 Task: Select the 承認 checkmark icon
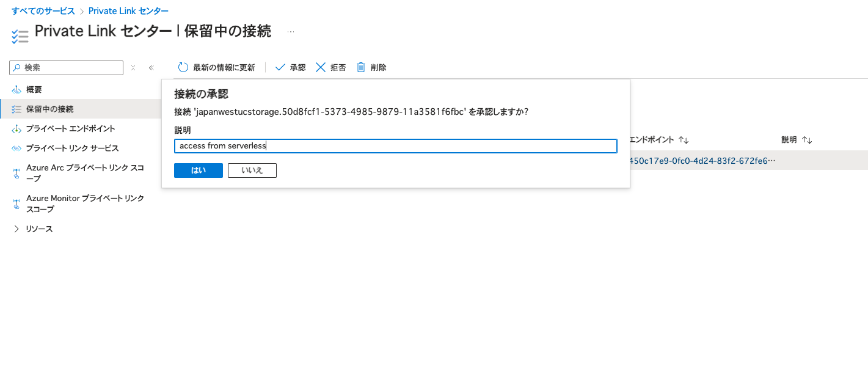(280, 67)
